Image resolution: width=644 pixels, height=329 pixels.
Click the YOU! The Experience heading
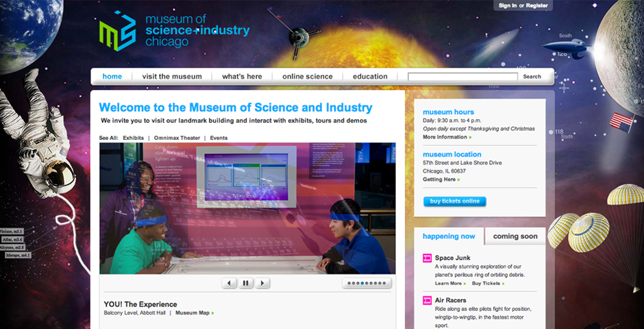click(x=140, y=304)
